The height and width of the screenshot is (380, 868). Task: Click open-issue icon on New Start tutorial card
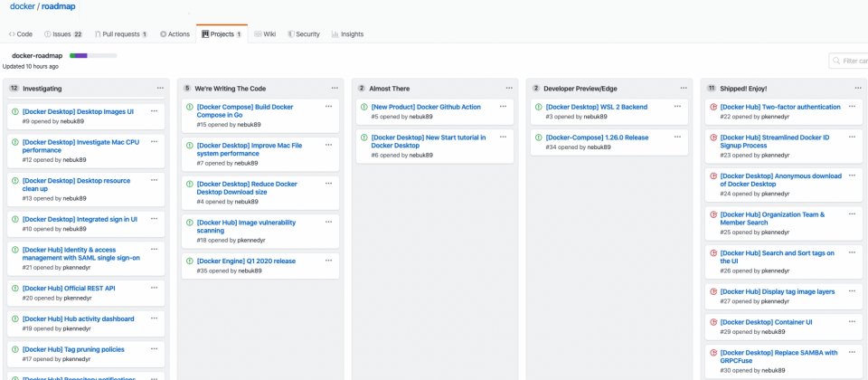tap(363, 138)
